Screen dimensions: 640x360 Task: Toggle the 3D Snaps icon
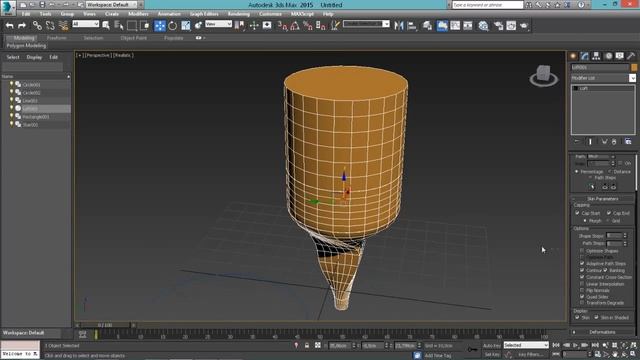pos(282,26)
